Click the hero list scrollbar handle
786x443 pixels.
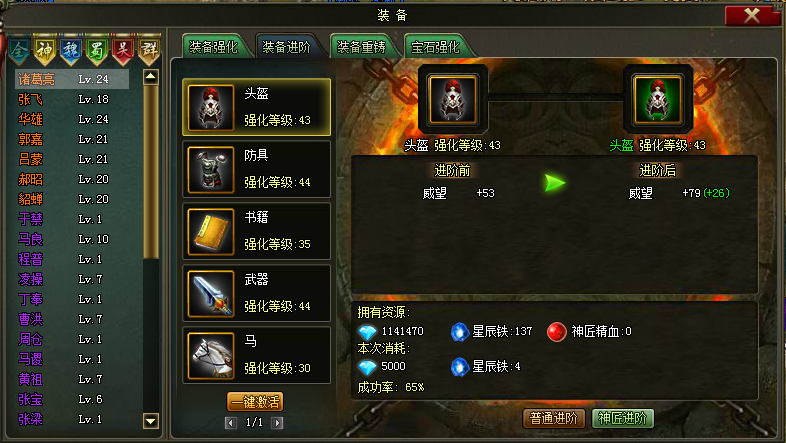coord(151,172)
